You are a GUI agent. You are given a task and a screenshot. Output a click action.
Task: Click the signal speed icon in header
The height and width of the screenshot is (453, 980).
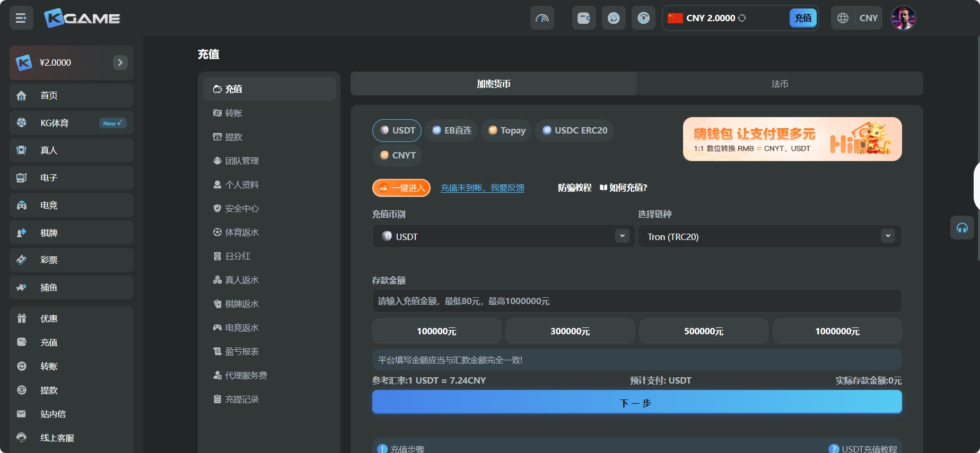pos(542,19)
